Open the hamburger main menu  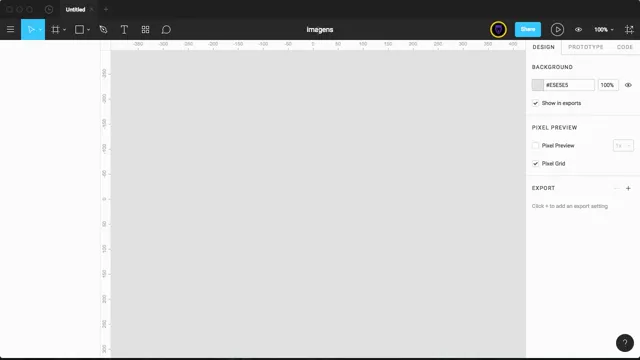point(10,29)
